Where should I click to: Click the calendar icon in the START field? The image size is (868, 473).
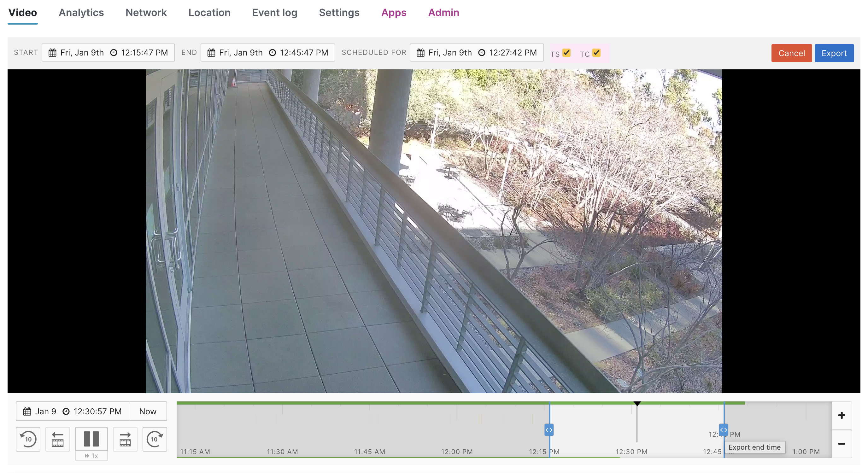click(x=53, y=53)
